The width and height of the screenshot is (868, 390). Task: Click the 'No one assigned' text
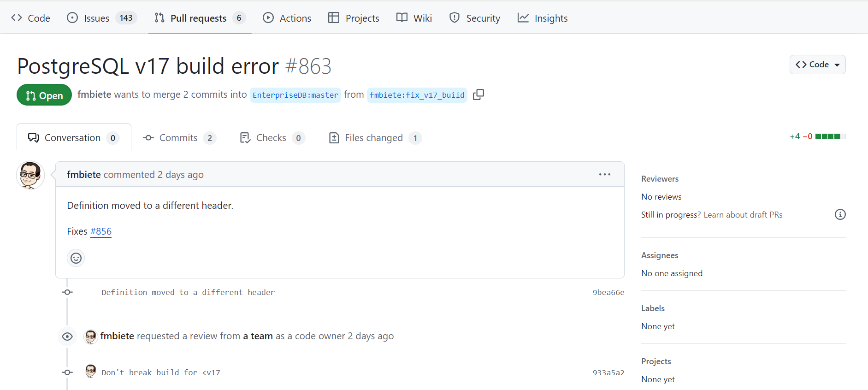click(672, 273)
